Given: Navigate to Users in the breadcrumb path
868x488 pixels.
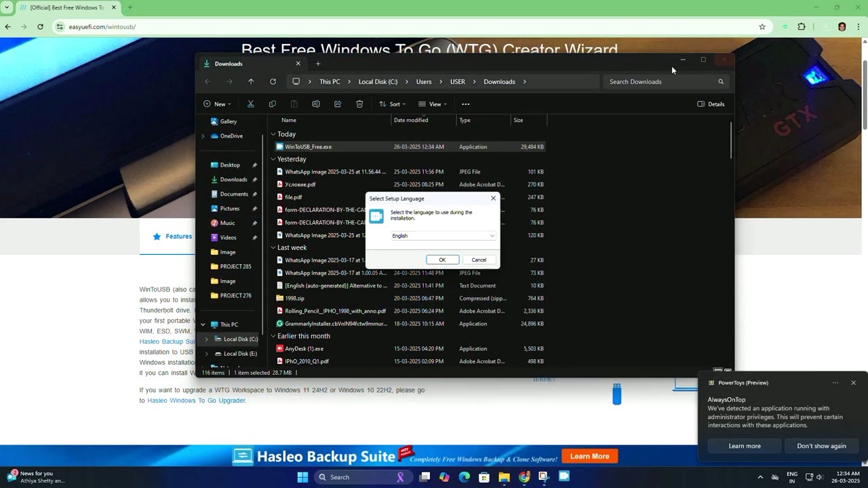Looking at the screenshot, I should click(x=423, y=81).
